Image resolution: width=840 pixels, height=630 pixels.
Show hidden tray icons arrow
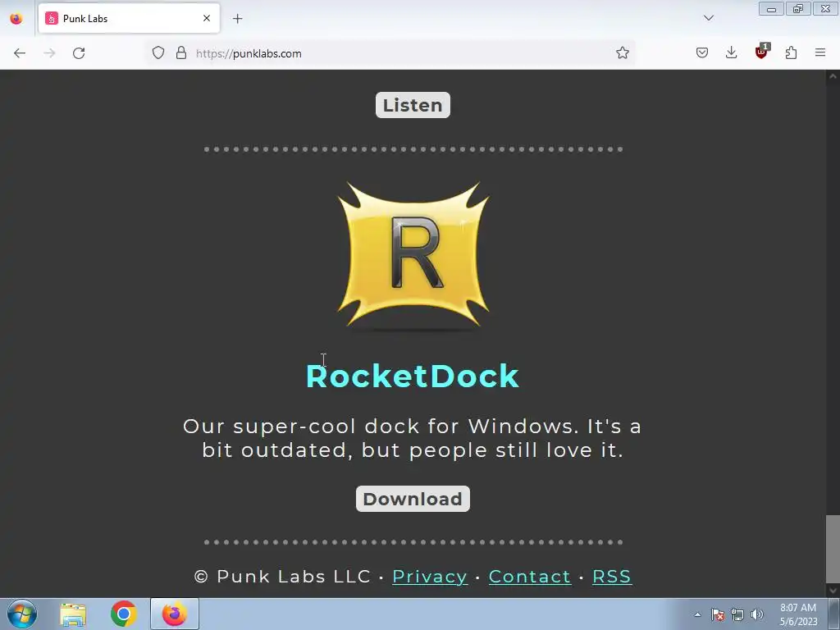697,614
